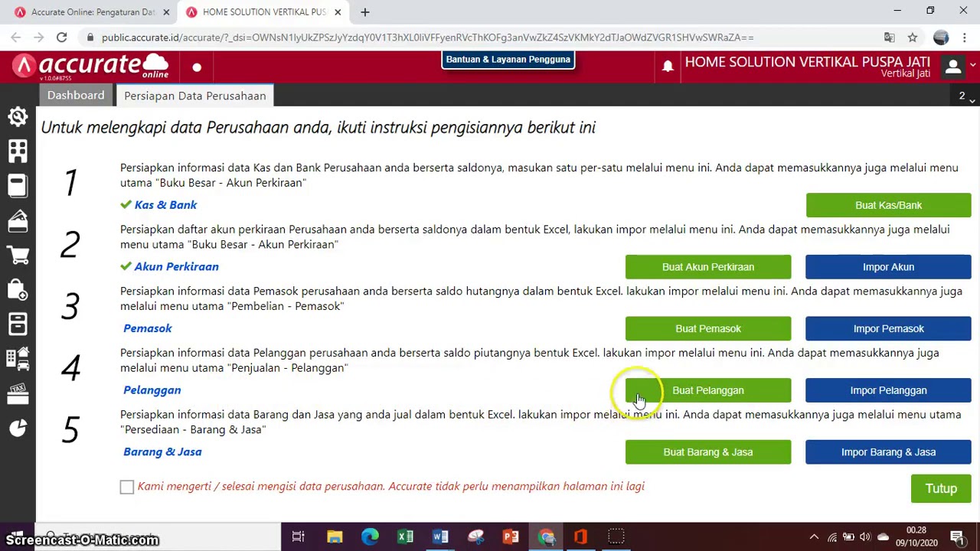Click the Buat Akun Perkiraan button
Viewport: 980px width, 551px height.
click(708, 267)
